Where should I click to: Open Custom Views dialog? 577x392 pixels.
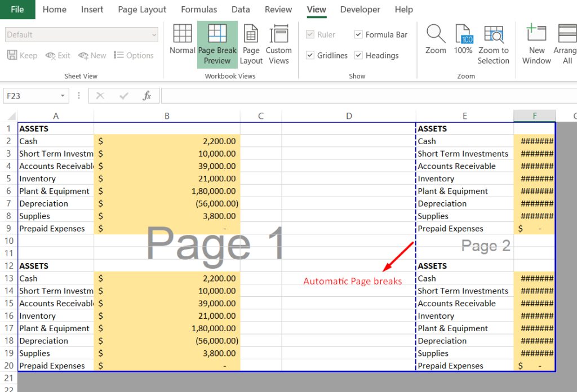click(x=278, y=44)
